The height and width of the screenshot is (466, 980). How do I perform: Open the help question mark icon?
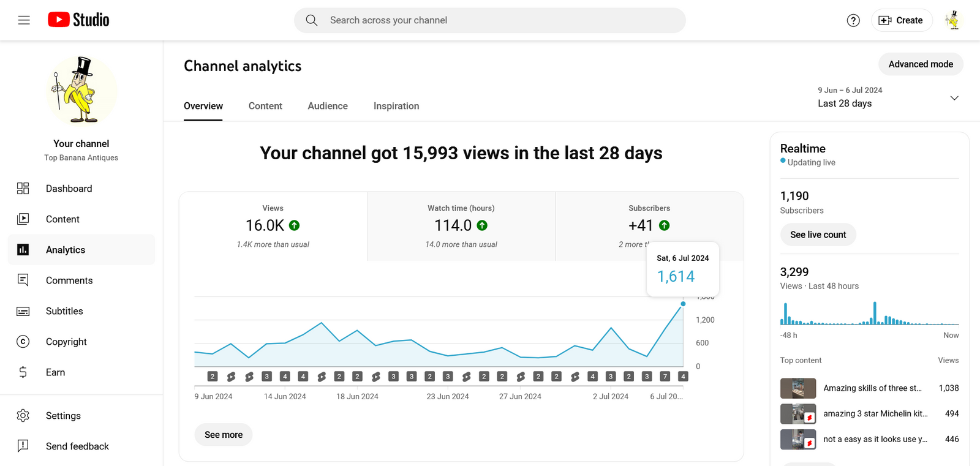point(853,20)
